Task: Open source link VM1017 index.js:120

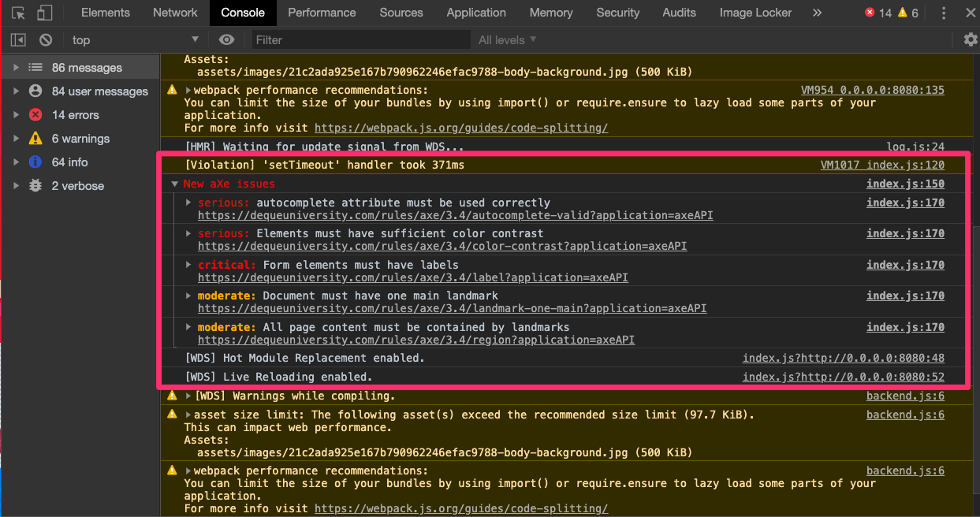Action: tap(882, 165)
